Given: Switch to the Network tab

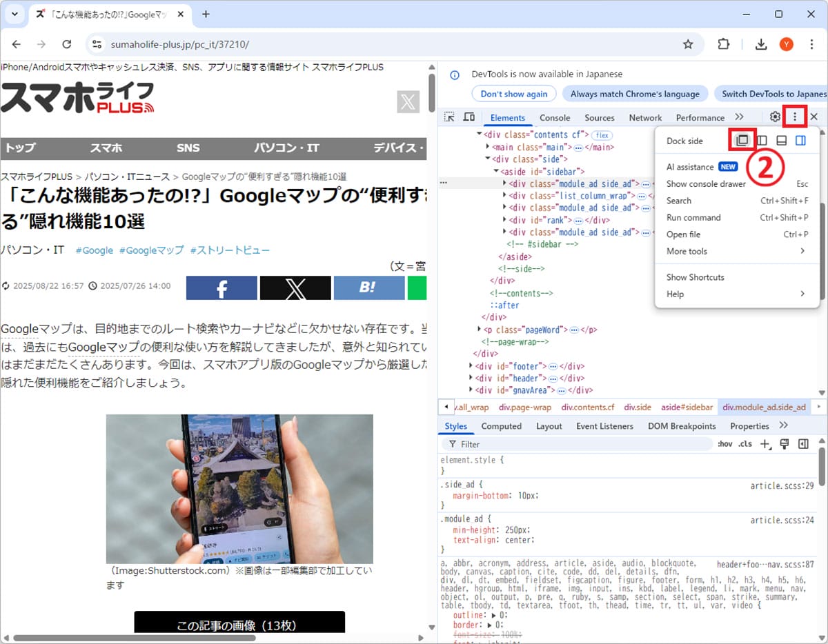Looking at the screenshot, I should coord(645,117).
